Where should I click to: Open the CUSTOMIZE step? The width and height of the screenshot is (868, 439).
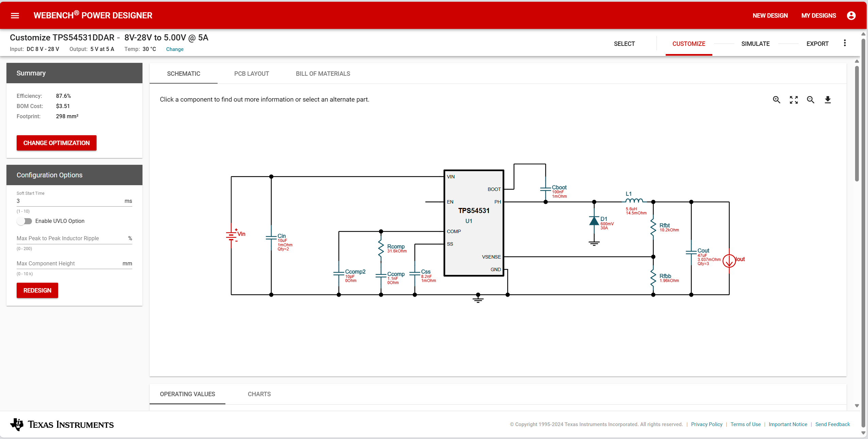[689, 44]
